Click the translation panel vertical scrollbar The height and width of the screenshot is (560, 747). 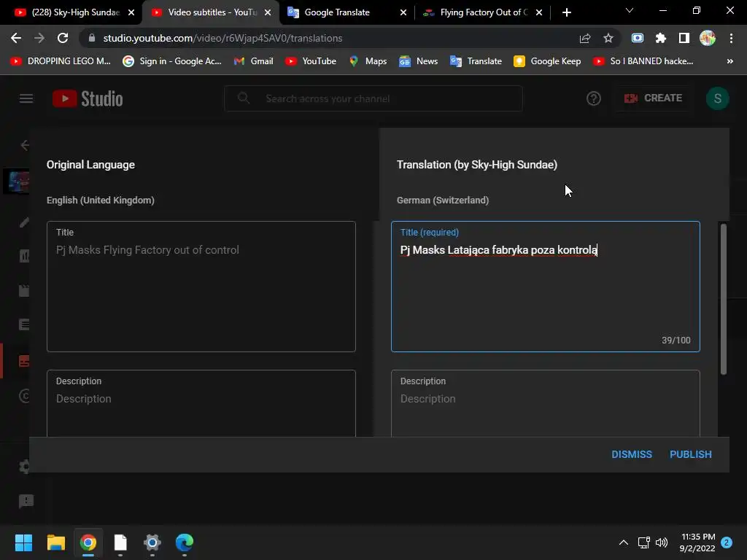tap(723, 299)
